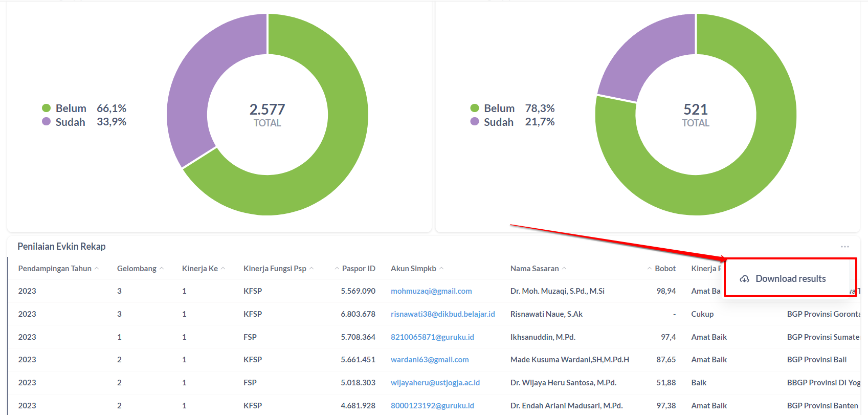Click Bobot value 97,38
The image size is (868, 415).
click(666, 406)
